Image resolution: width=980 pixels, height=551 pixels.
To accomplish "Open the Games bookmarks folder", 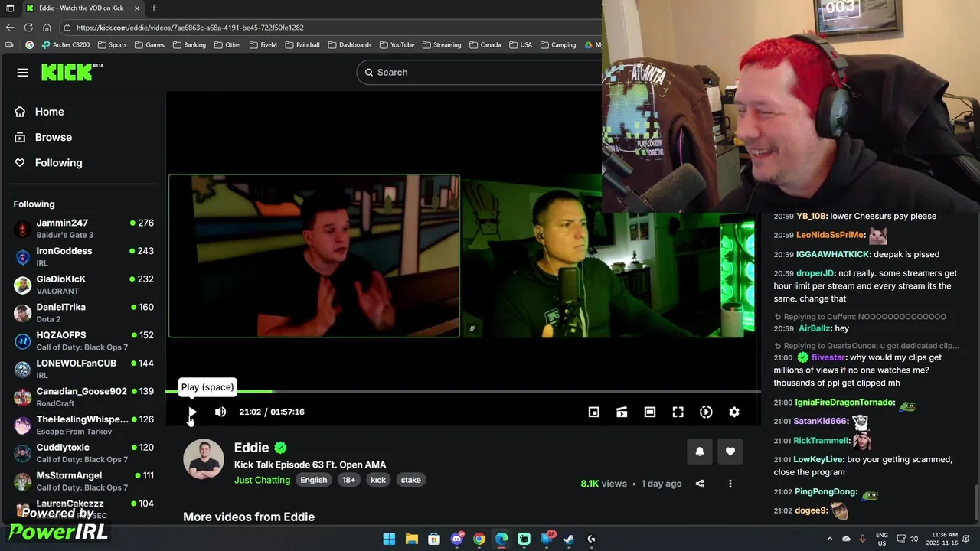I will tap(149, 44).
